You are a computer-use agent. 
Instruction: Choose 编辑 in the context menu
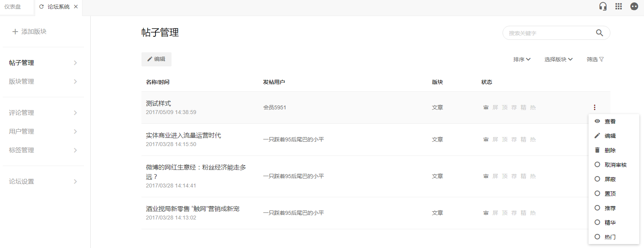(610, 136)
